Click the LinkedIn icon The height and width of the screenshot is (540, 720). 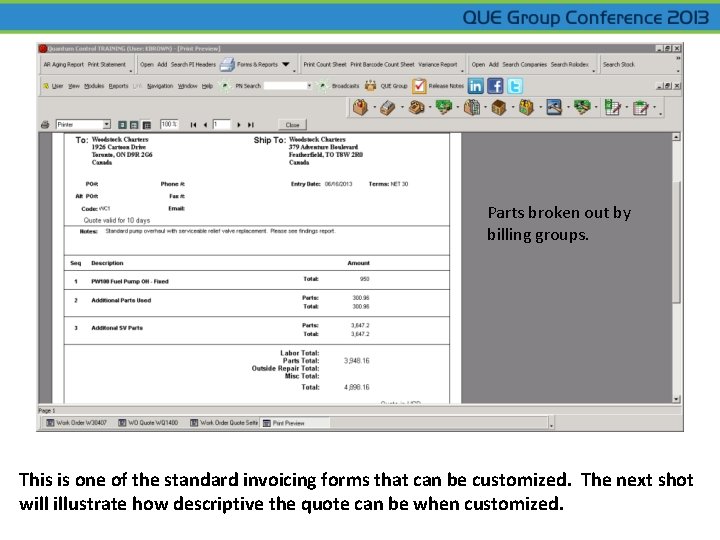click(x=476, y=86)
